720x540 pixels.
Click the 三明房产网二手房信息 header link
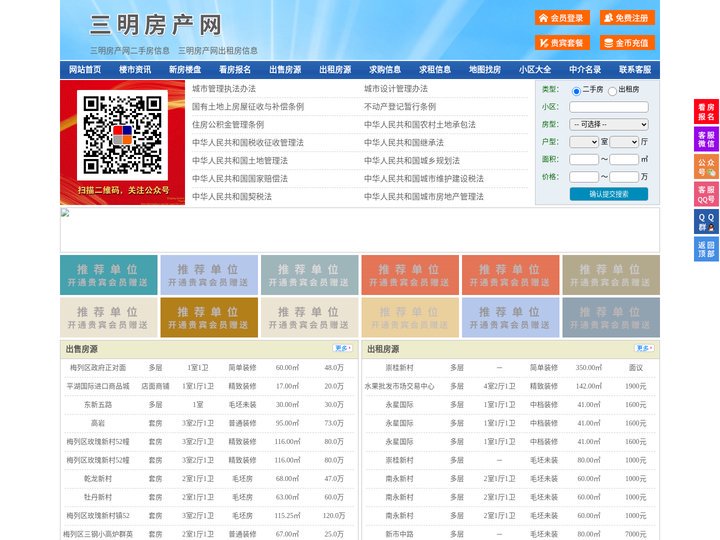coord(129,51)
